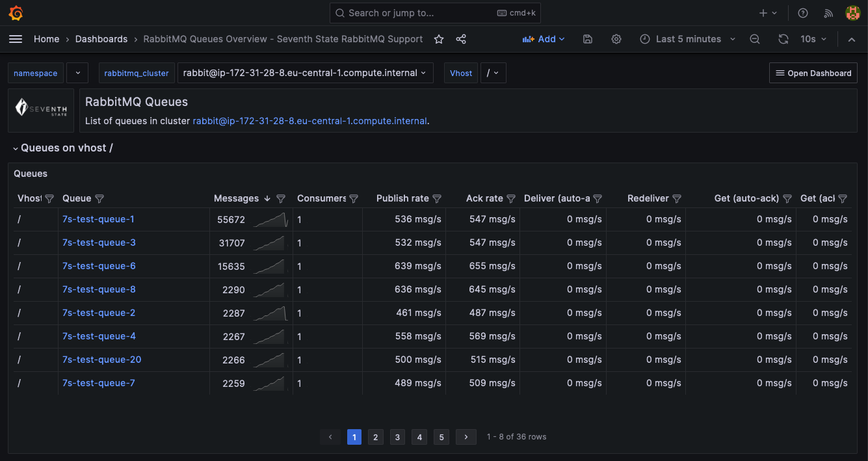Click the save dashboard icon

[588, 39]
